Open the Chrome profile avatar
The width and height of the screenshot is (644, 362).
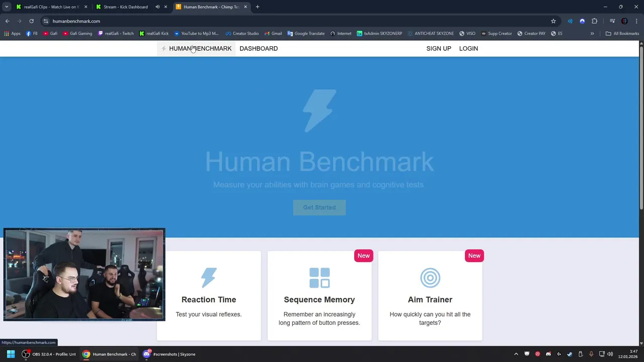tap(624, 21)
